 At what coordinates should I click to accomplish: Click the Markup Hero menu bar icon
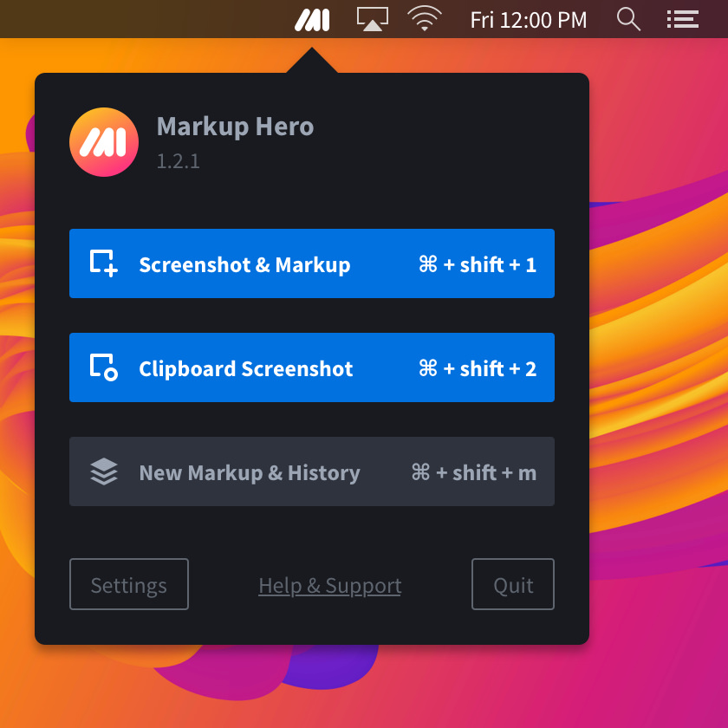tap(312, 19)
